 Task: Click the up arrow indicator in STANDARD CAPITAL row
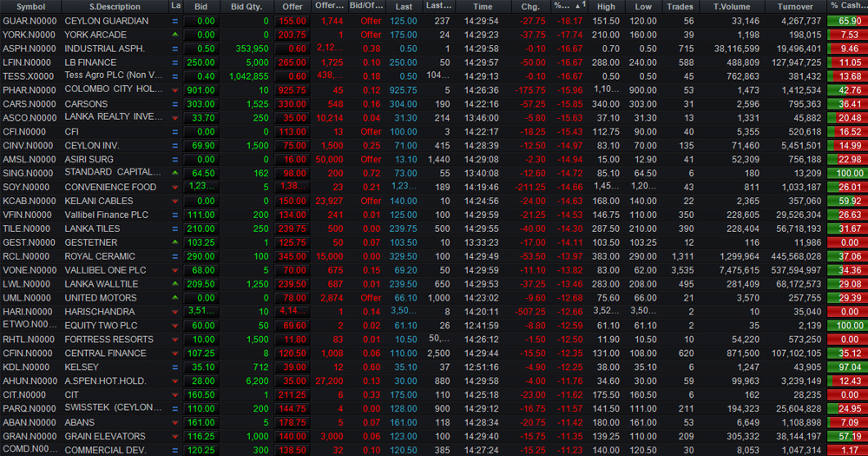coord(175,173)
